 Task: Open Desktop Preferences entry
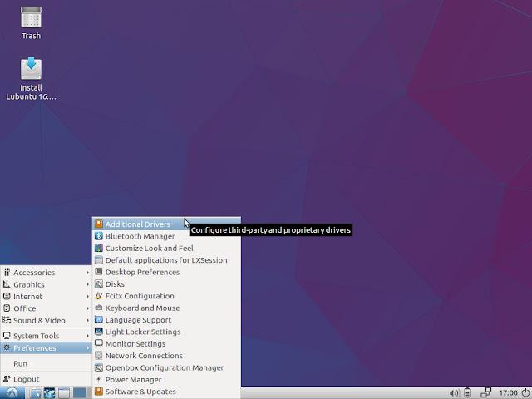tap(166, 272)
